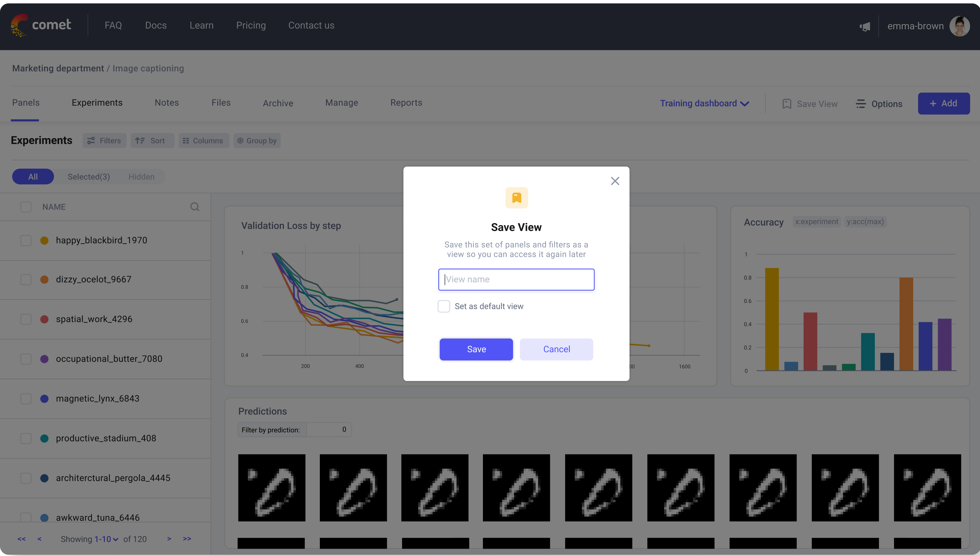The width and height of the screenshot is (980, 556).
Task: Enable Set as default view checkbox
Action: click(444, 306)
